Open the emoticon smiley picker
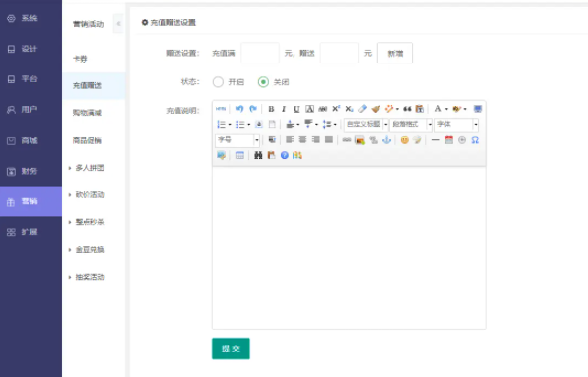The height and width of the screenshot is (377, 588). click(405, 140)
